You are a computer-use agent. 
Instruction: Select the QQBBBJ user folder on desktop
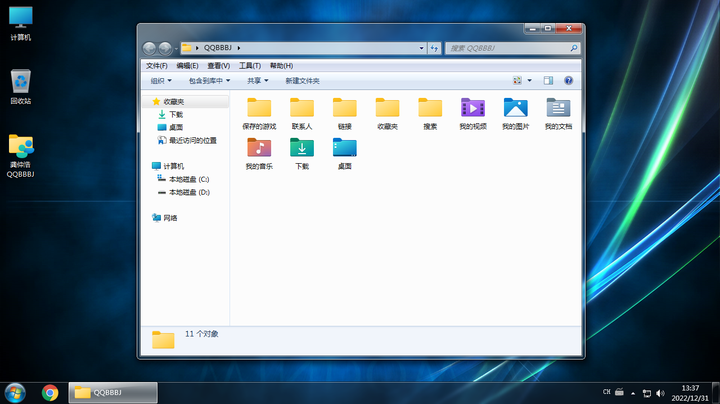(21, 156)
